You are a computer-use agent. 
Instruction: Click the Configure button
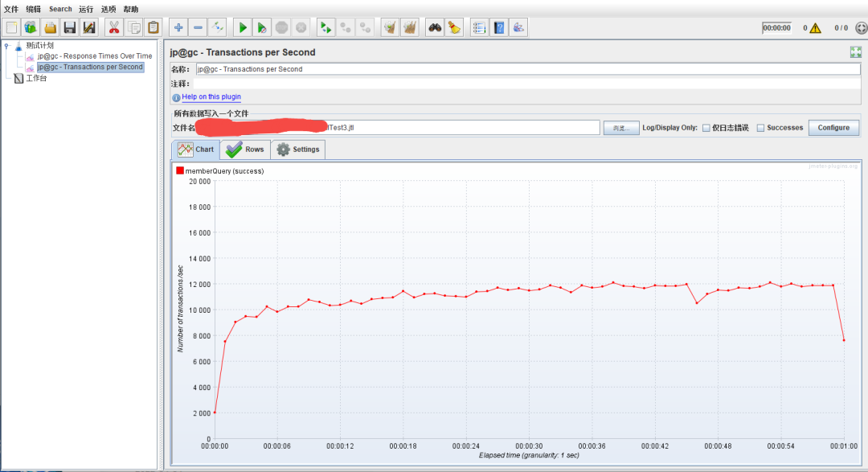click(x=833, y=127)
